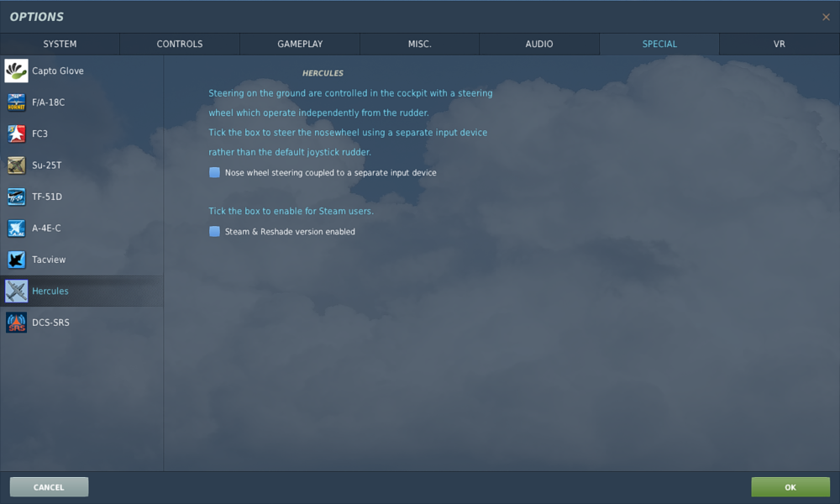Viewport: 840px width, 504px height.
Task: Click the TF-51D module icon
Action: click(x=16, y=197)
